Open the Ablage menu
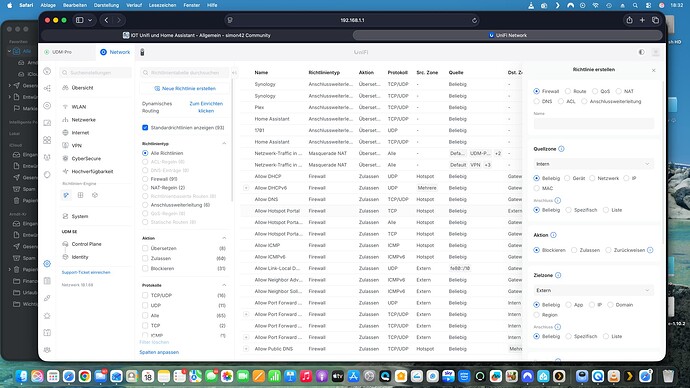Image resolution: width=690 pixels, height=388 pixels. [x=48, y=5]
